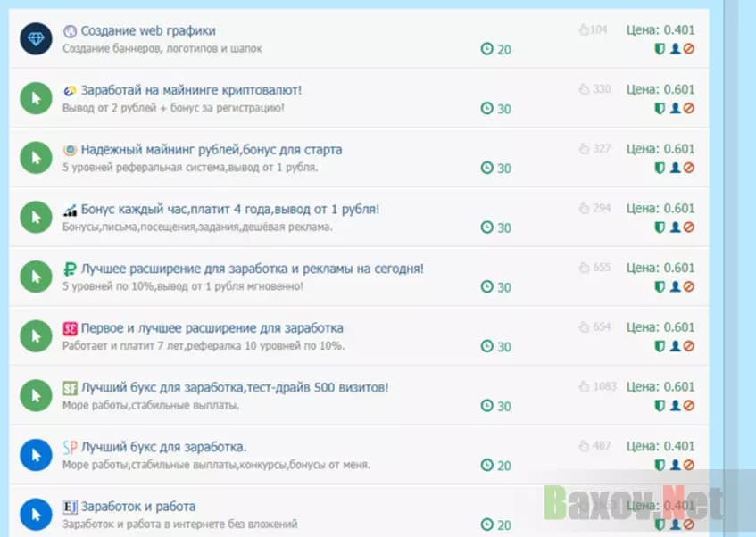Image resolution: width=756 pixels, height=537 pixels.
Task: Open the "Заработок и работа" link
Action: click(140, 505)
